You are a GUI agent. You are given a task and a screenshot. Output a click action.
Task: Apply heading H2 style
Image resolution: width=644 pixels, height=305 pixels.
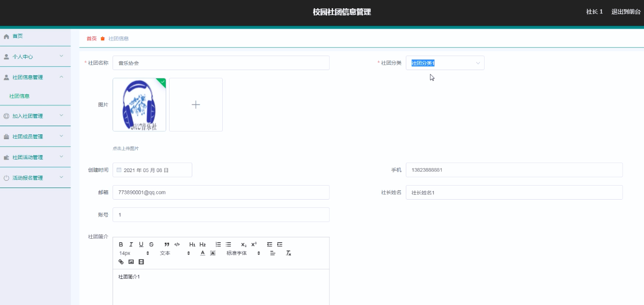[x=202, y=245]
